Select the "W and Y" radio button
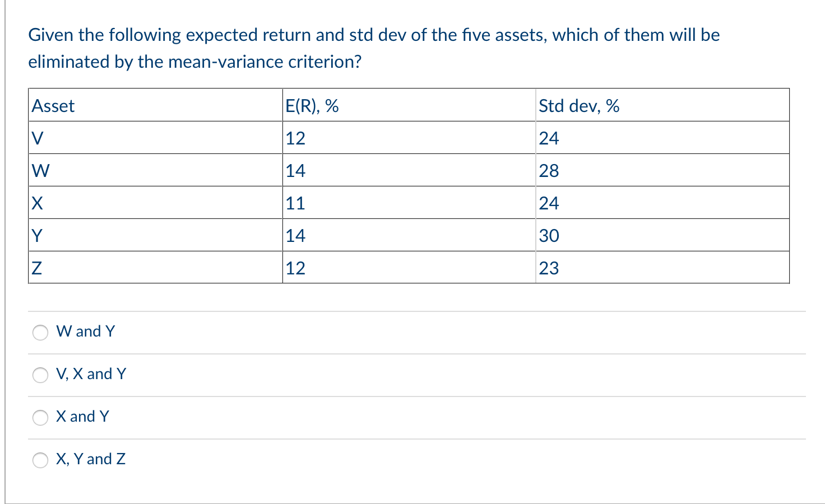Viewport: 825px width, 504px height. (40, 332)
